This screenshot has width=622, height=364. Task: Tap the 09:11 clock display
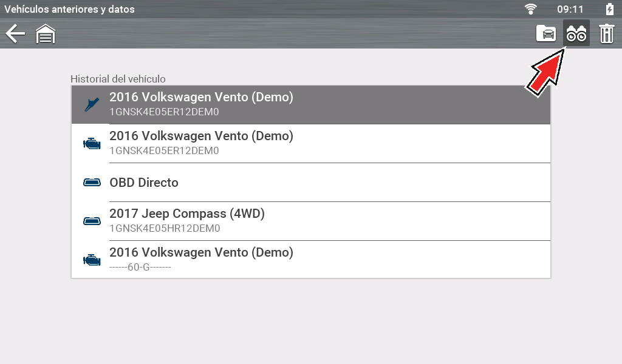click(x=570, y=9)
